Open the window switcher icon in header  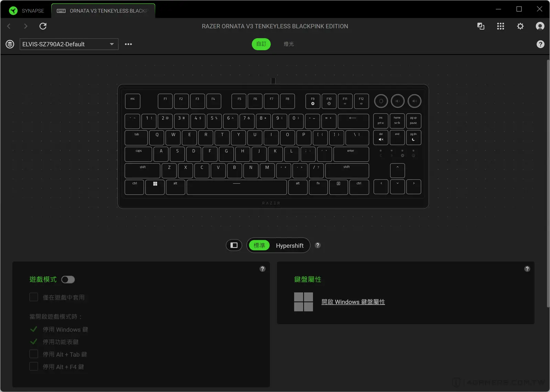(x=481, y=26)
